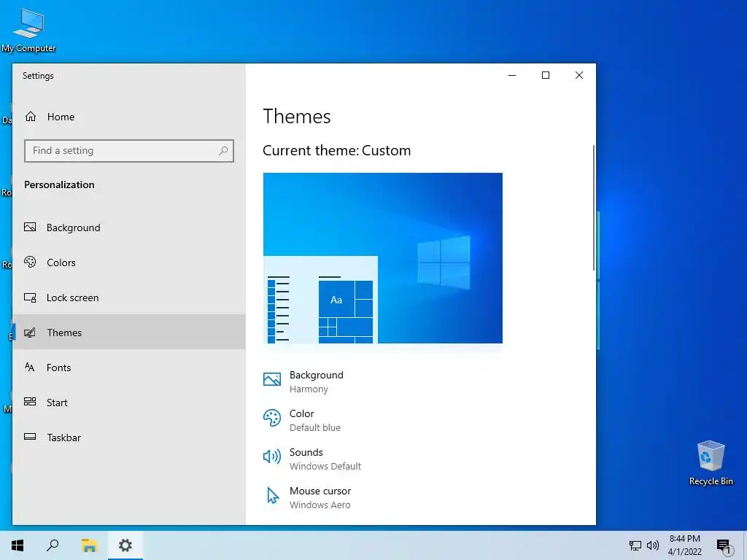Open taskbar search magnifier

click(53, 545)
